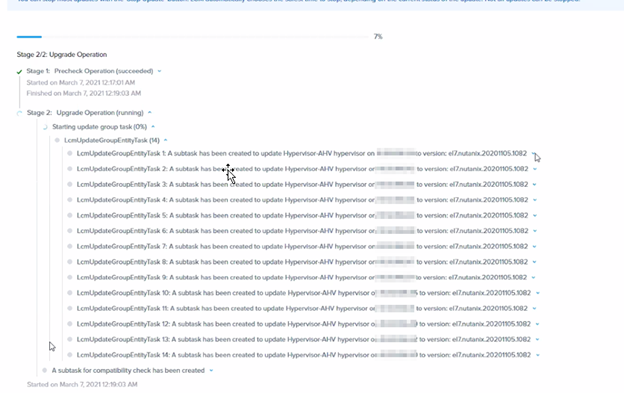
Task: Click the spinner beside Starting update group task
Action: (45, 127)
